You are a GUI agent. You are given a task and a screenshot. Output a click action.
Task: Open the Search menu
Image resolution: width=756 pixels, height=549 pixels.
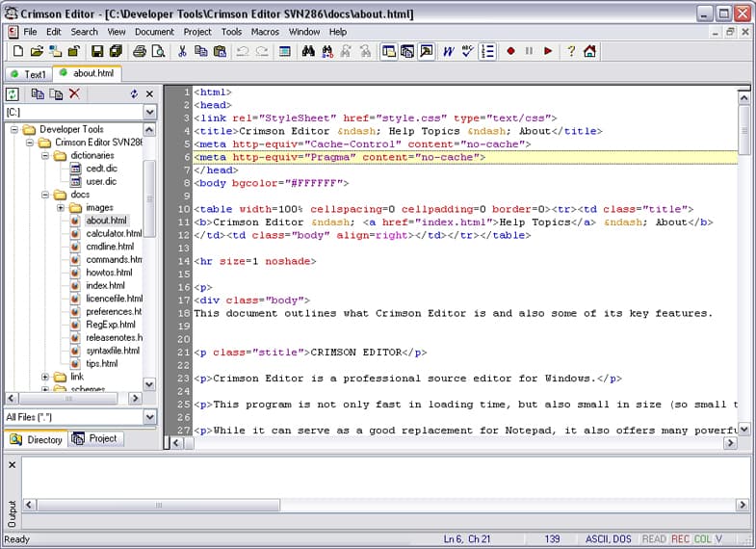click(85, 32)
